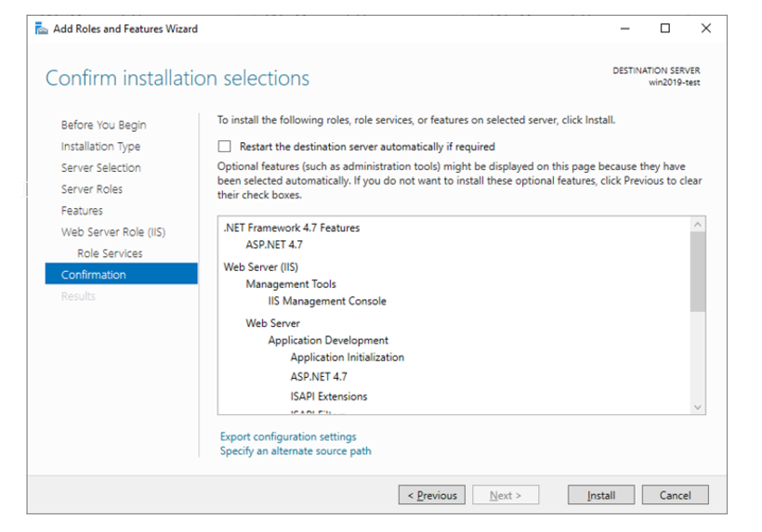Click the selections list scrollbar thumb
Screen dimensions: 762x532
click(698, 270)
